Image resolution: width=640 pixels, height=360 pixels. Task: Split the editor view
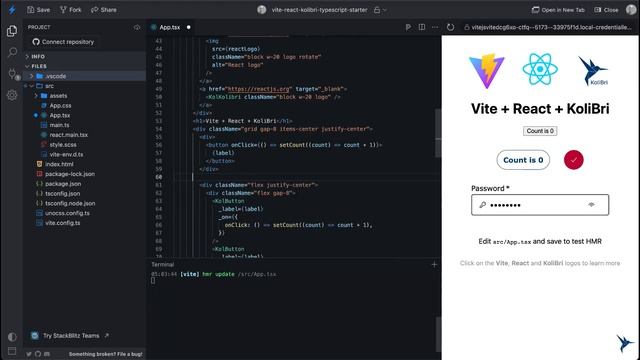(x=422, y=27)
